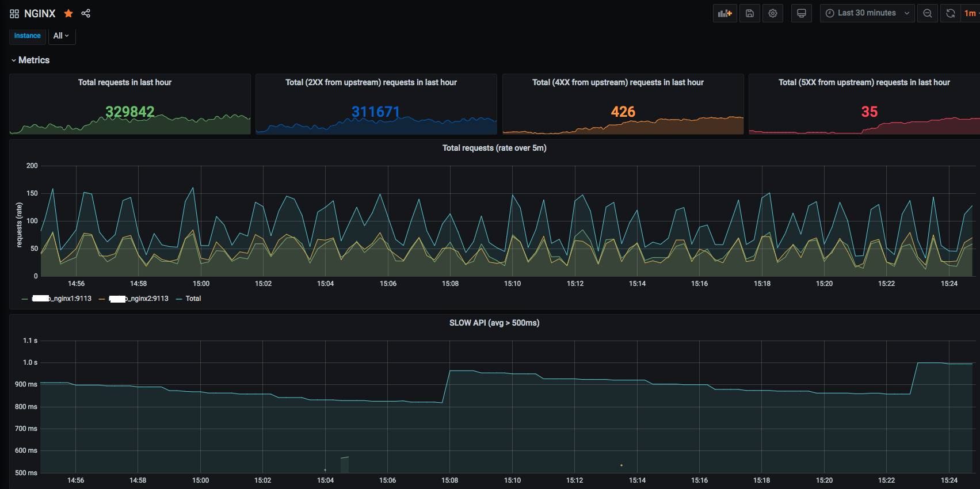Open the instance All variable dropdown
The height and width of the screenshot is (489, 980).
(x=61, y=36)
